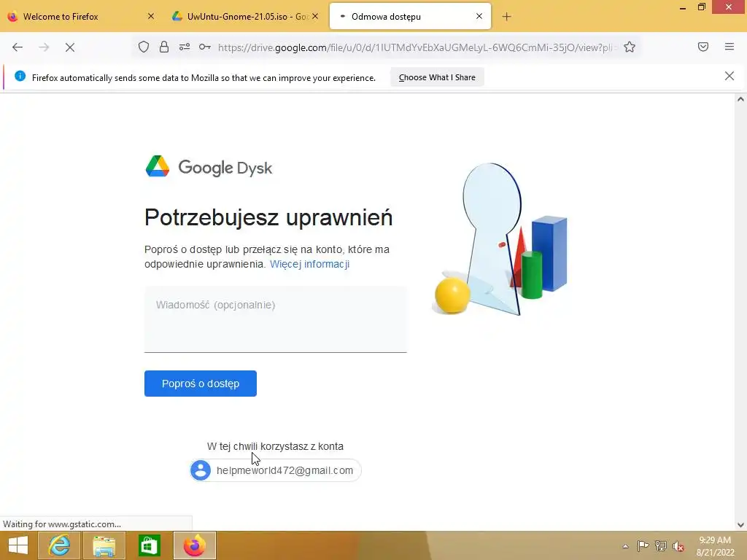Click the account avatar icon

tap(201, 470)
